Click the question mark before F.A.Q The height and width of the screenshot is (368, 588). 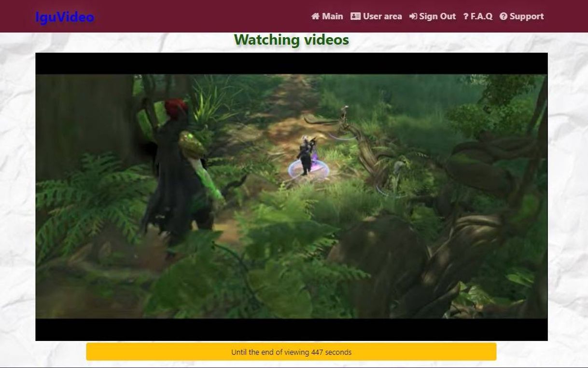466,16
